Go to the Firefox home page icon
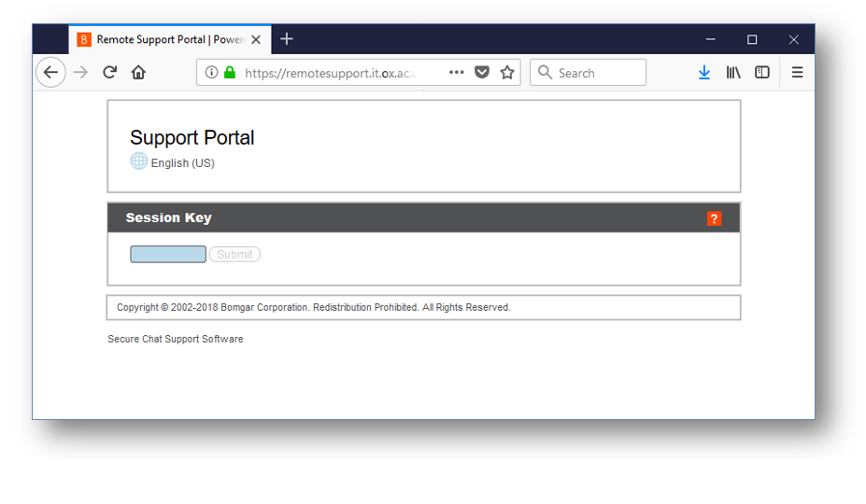Image resolution: width=866 pixels, height=504 pixels. click(138, 73)
